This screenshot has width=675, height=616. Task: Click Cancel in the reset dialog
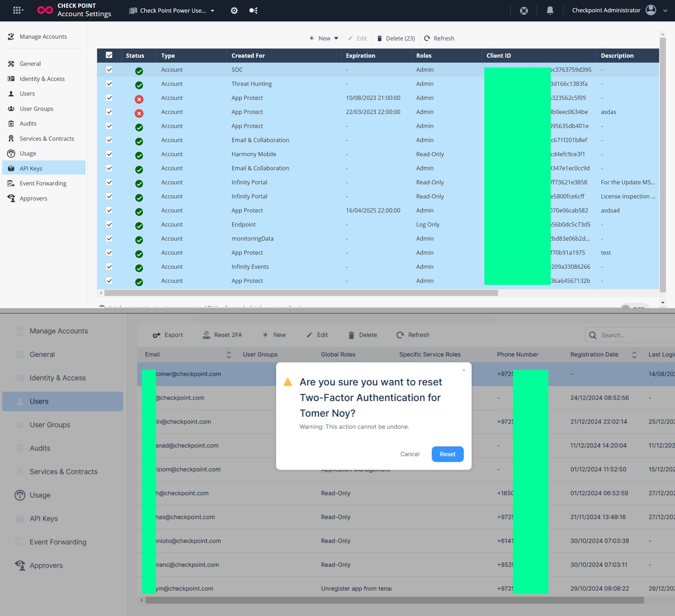(x=409, y=454)
